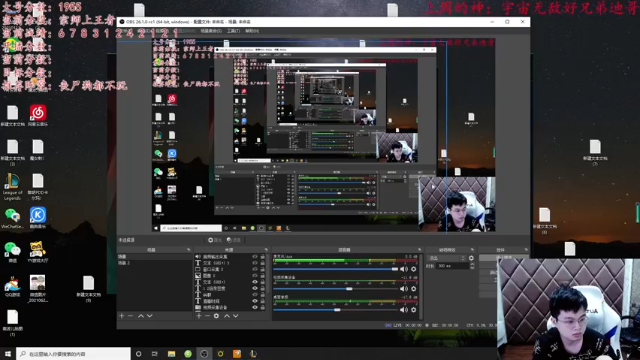Click the source Filters button above docks
The width and height of the screenshot is (640, 360).
coord(234,240)
